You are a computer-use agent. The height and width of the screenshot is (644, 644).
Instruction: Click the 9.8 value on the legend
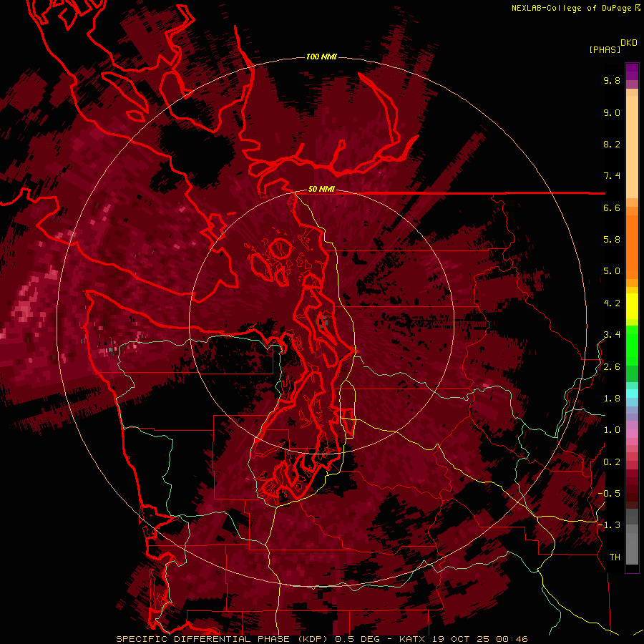[x=612, y=80]
